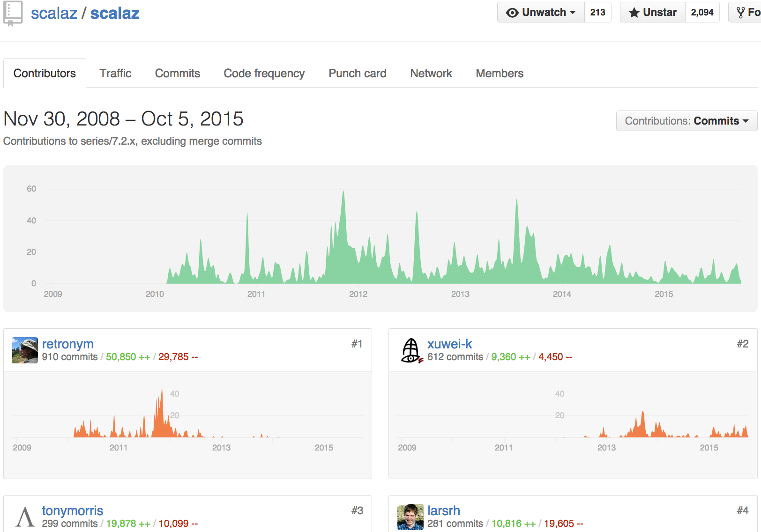Screen dimensions: 761x532
Task: Click the #2 rank label
Action: coord(743,344)
